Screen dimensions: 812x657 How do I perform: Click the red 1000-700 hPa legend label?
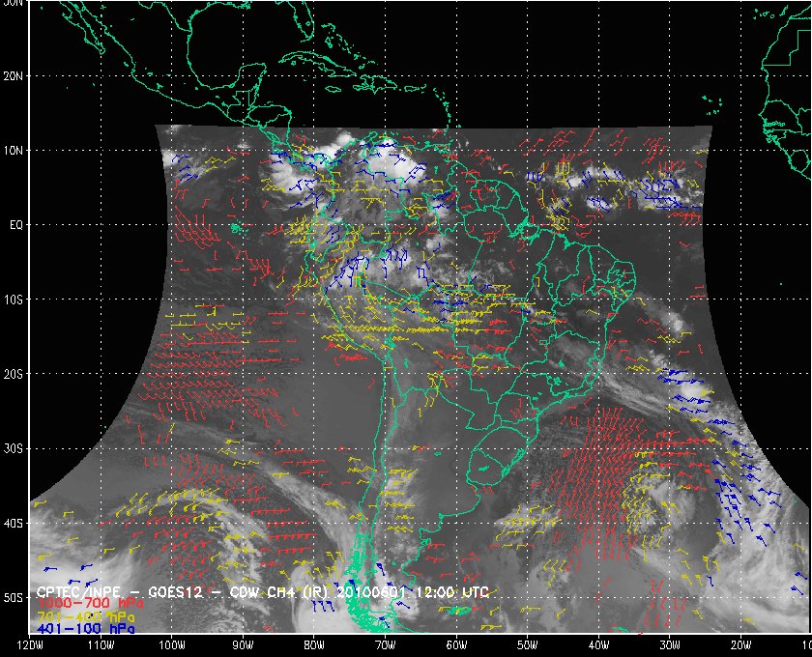(x=83, y=603)
